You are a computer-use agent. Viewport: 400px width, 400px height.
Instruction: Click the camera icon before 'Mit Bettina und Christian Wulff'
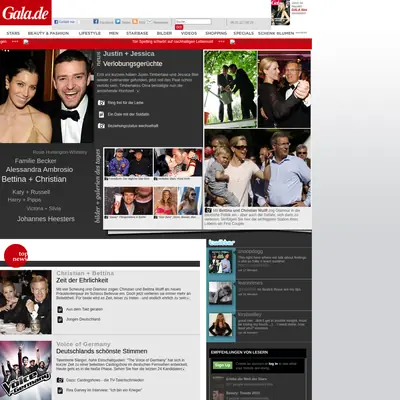pyautogui.click(x=208, y=211)
